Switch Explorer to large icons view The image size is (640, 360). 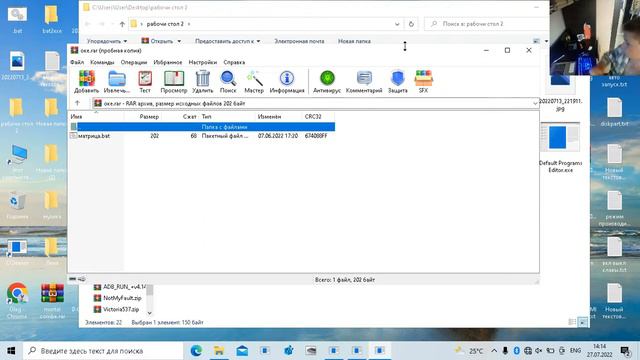(583, 322)
